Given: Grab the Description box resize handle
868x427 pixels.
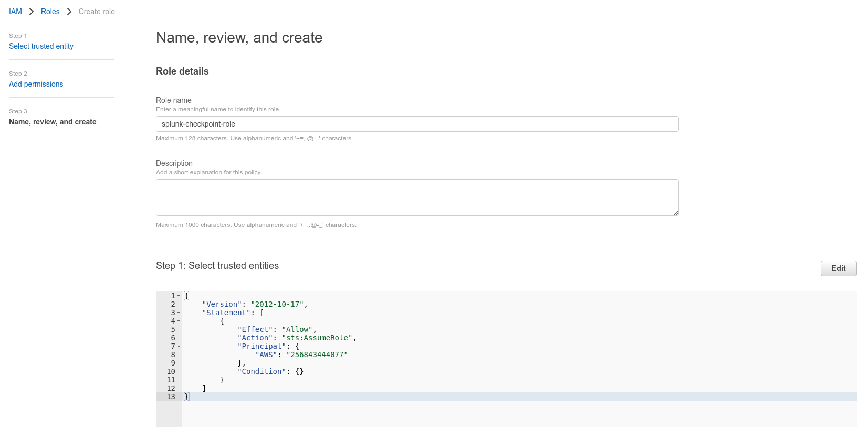Looking at the screenshot, I should pos(676,213).
